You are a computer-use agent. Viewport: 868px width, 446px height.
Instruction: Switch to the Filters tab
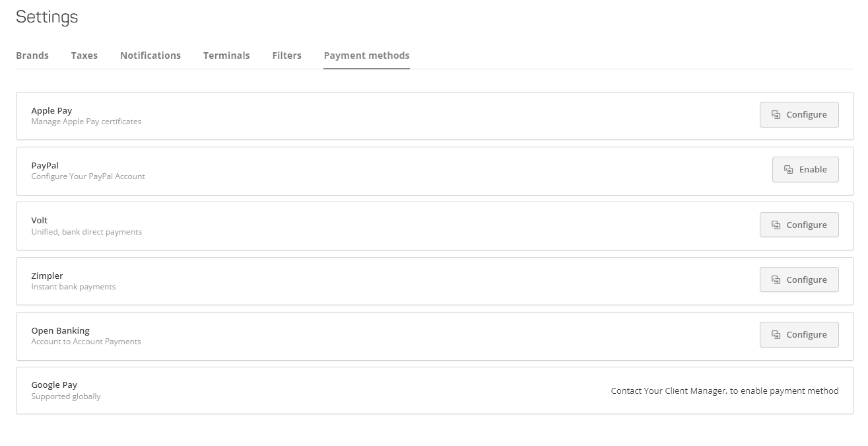286,56
